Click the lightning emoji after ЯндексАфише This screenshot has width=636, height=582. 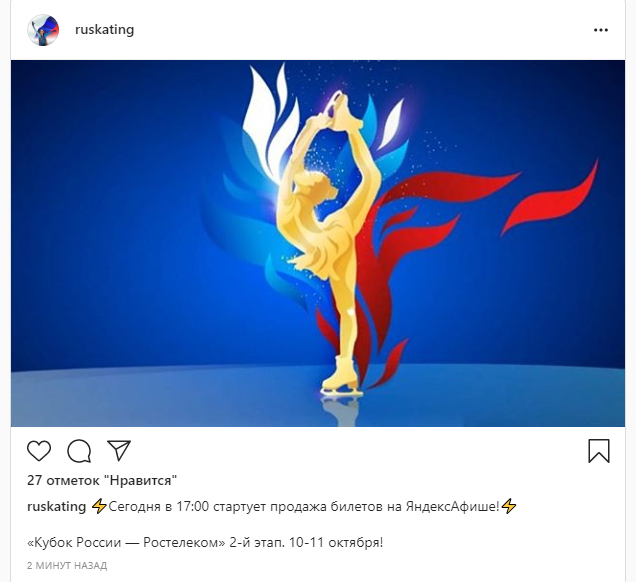tap(509, 507)
